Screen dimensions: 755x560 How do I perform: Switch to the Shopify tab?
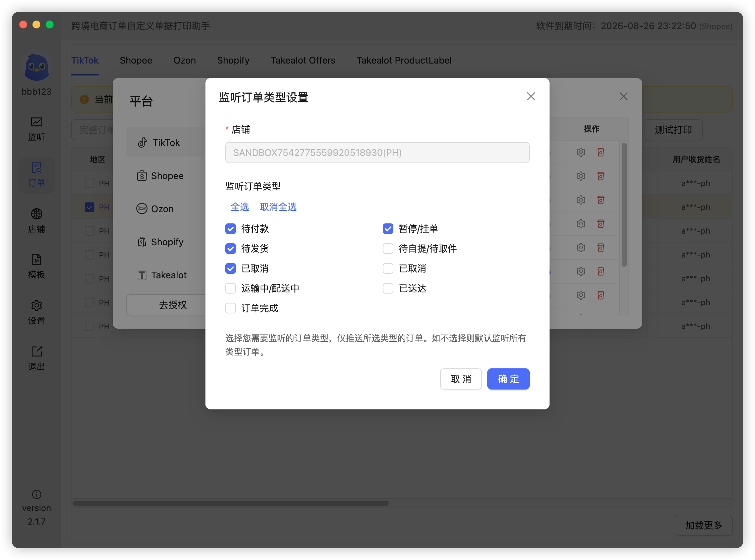(x=233, y=60)
